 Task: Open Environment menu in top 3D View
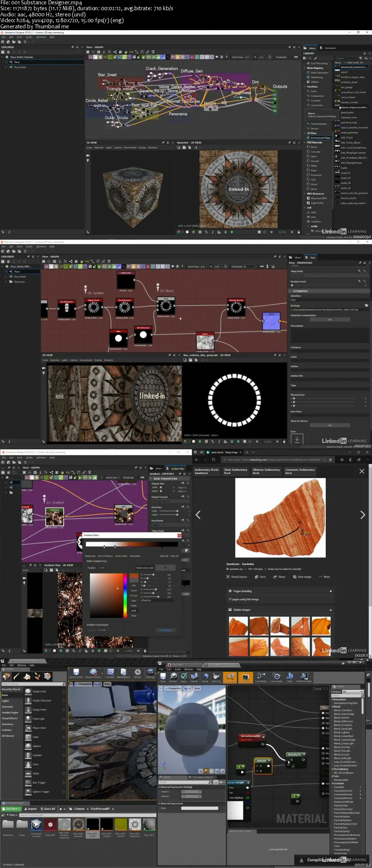[x=130, y=148]
